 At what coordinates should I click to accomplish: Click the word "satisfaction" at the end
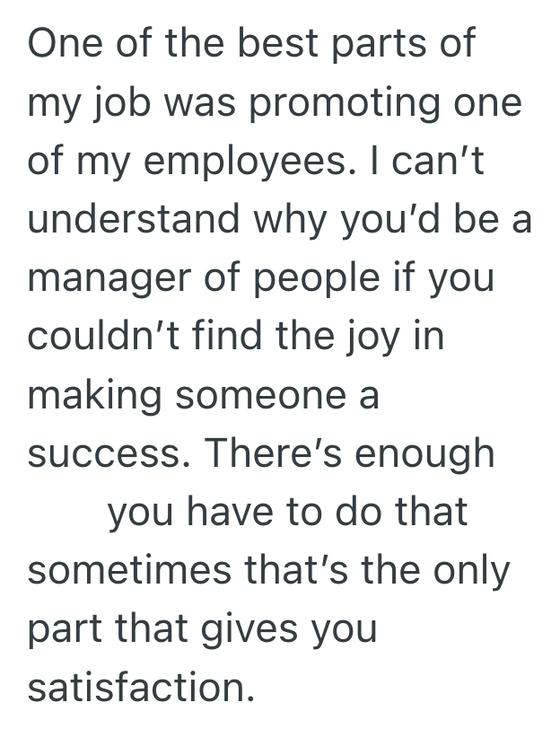[x=136, y=687]
